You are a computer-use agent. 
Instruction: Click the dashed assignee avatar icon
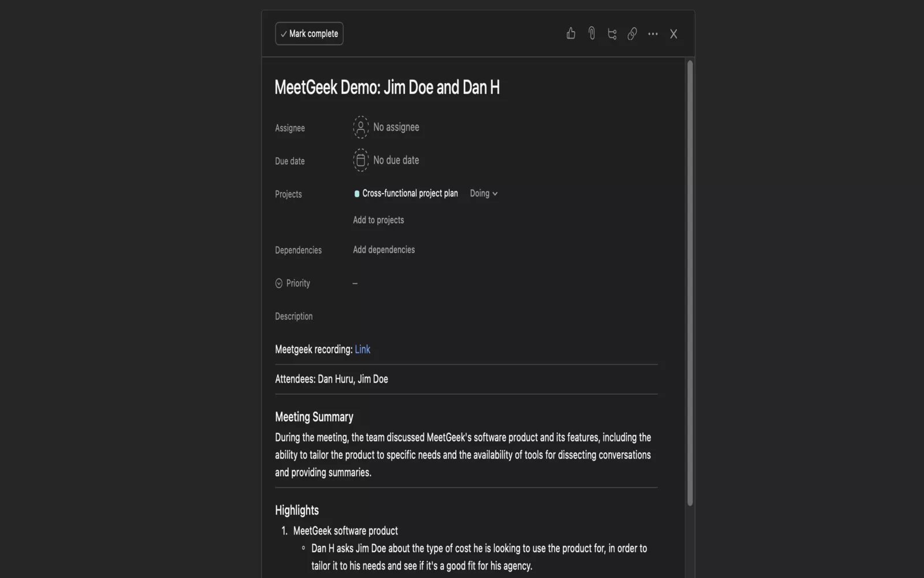(x=361, y=127)
